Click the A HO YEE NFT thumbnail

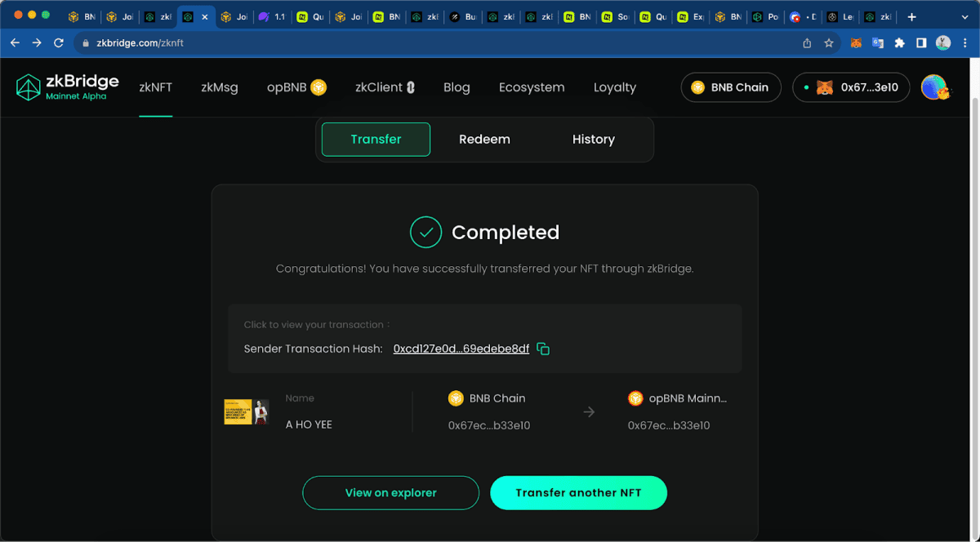pos(247,412)
